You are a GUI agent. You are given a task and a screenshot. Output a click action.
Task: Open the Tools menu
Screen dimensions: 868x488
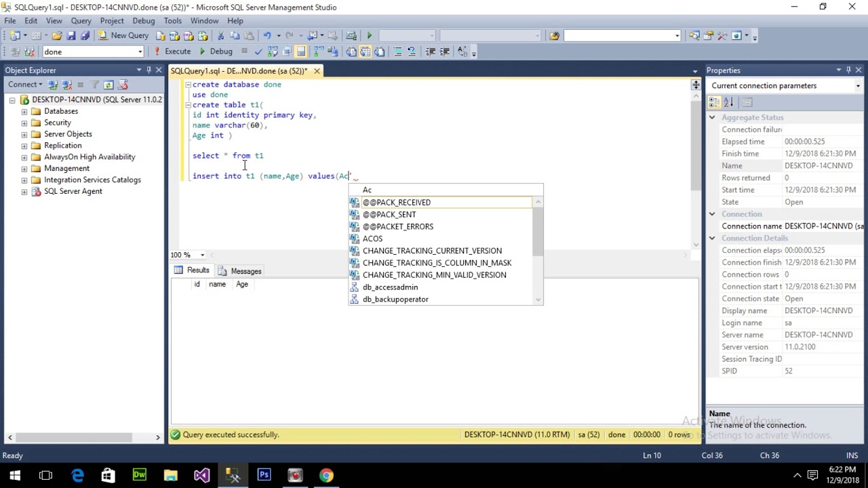[172, 21]
